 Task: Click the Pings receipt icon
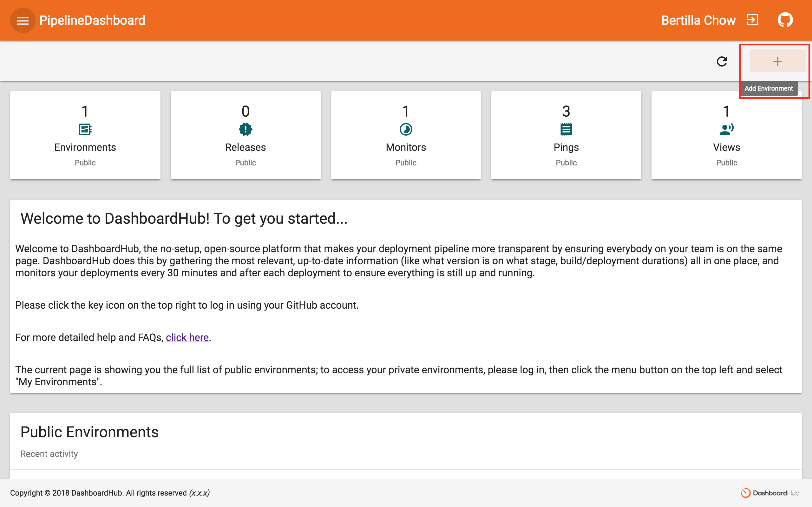tap(566, 129)
